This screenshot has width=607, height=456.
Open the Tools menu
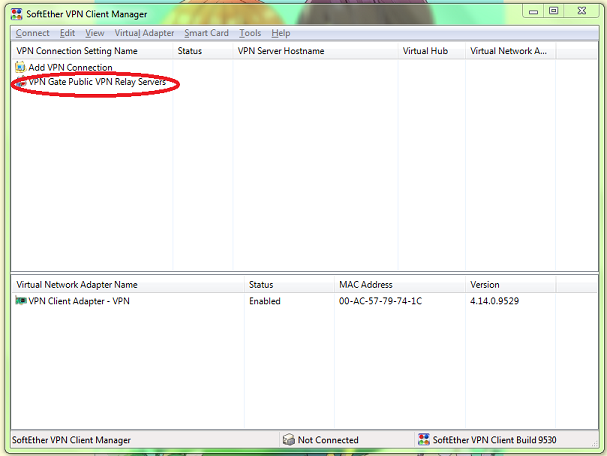(250, 33)
